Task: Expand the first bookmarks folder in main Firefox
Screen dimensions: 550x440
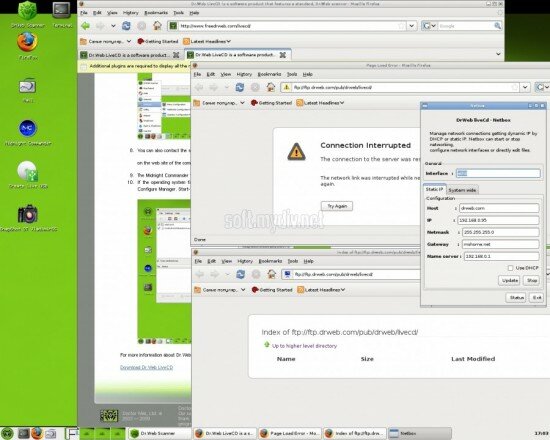Action: click(105, 41)
